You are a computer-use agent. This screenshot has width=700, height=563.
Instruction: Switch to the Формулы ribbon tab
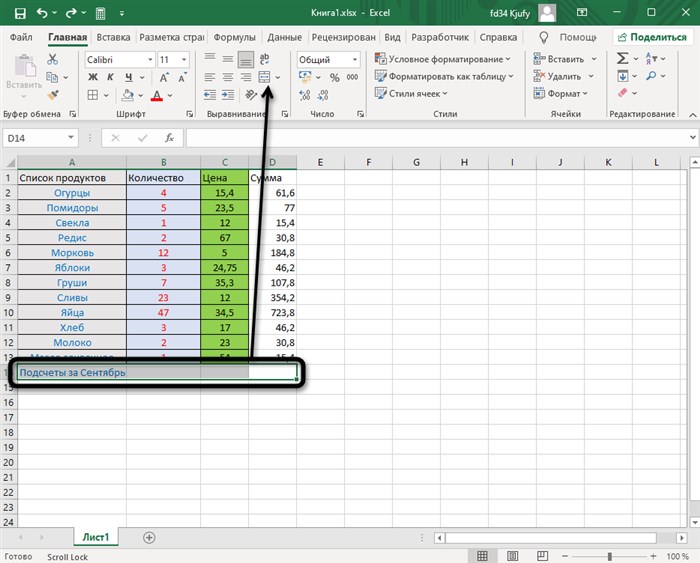coord(234,38)
